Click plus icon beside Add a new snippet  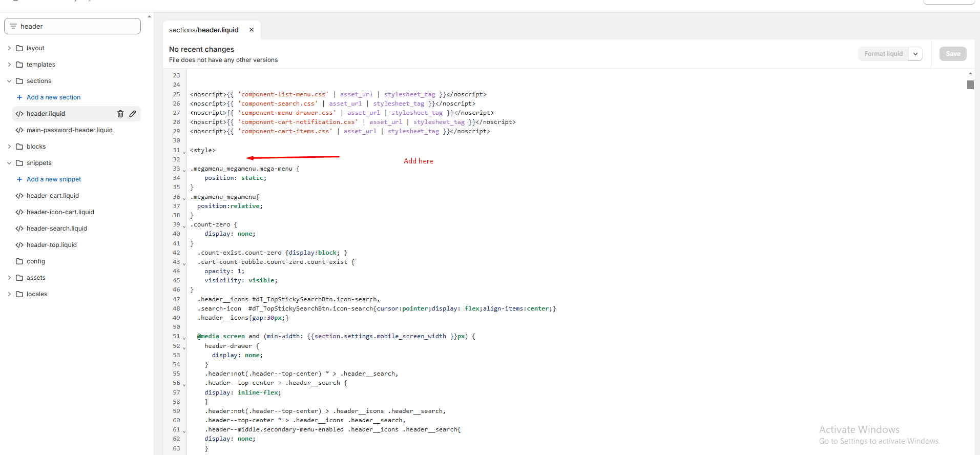(x=19, y=179)
